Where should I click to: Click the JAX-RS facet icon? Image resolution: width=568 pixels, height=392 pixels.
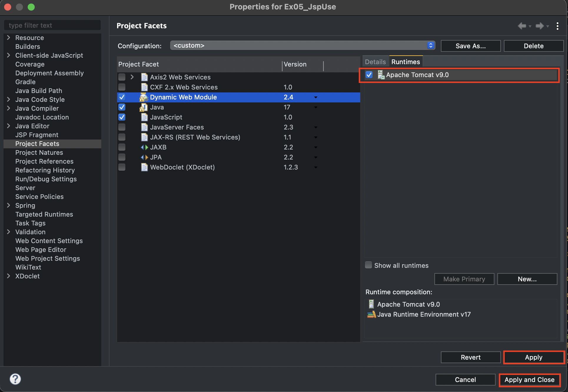144,137
